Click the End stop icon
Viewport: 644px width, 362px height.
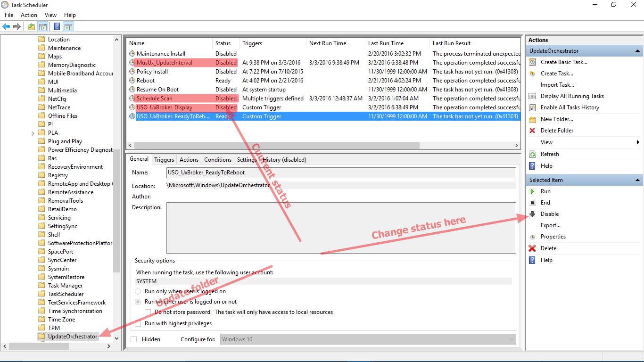click(532, 203)
